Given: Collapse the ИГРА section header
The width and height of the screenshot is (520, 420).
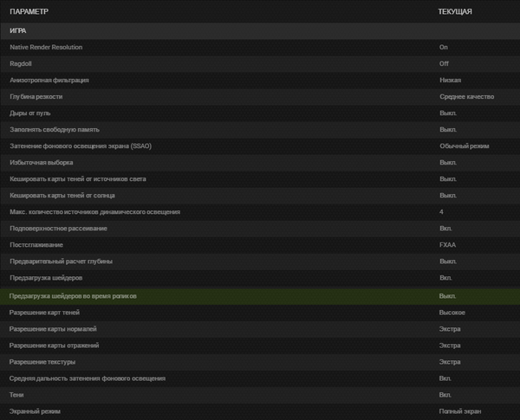Looking at the screenshot, I should 18,30.
